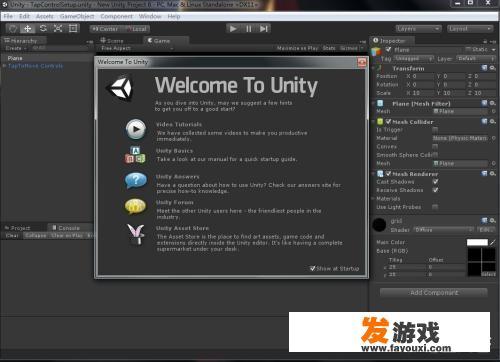The width and height of the screenshot is (500, 362).
Task: Close the Welcome To Unity dialog
Action: coord(362,62)
